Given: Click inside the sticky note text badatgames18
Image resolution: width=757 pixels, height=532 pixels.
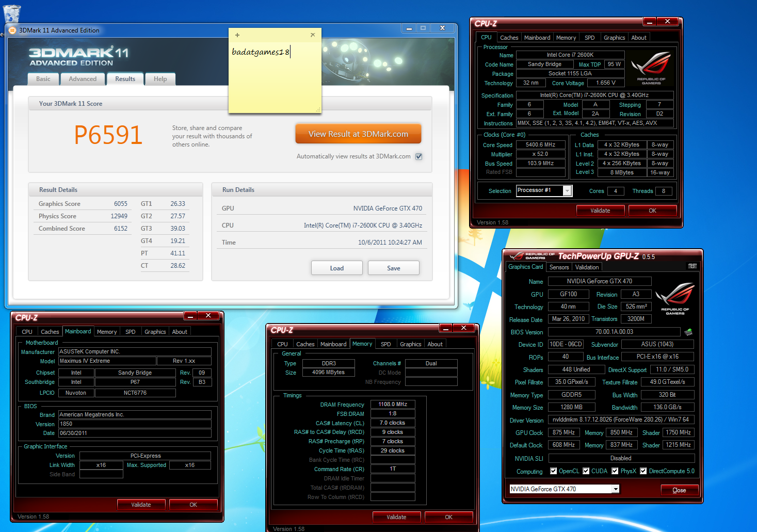Looking at the screenshot, I should coord(261,52).
